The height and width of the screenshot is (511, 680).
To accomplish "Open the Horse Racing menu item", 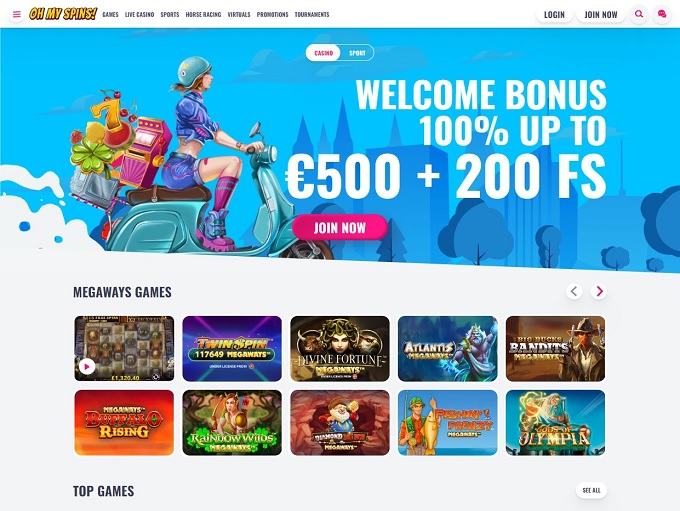I will [203, 14].
